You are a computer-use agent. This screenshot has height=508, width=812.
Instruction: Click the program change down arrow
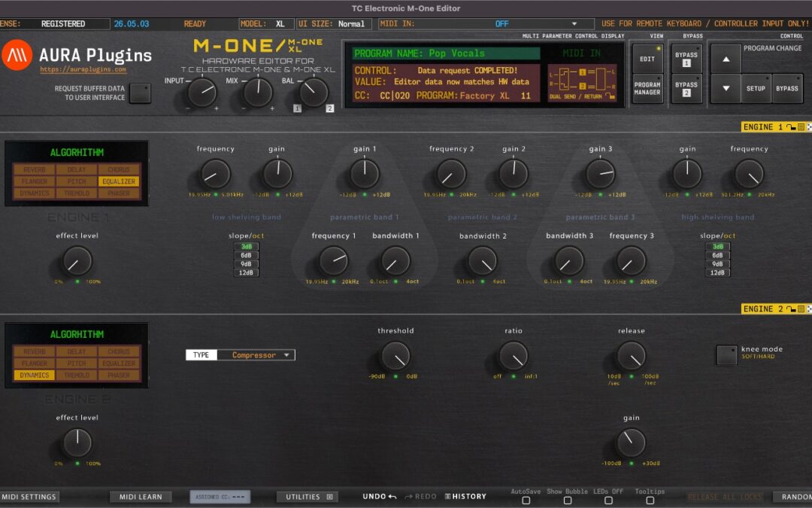(x=726, y=88)
